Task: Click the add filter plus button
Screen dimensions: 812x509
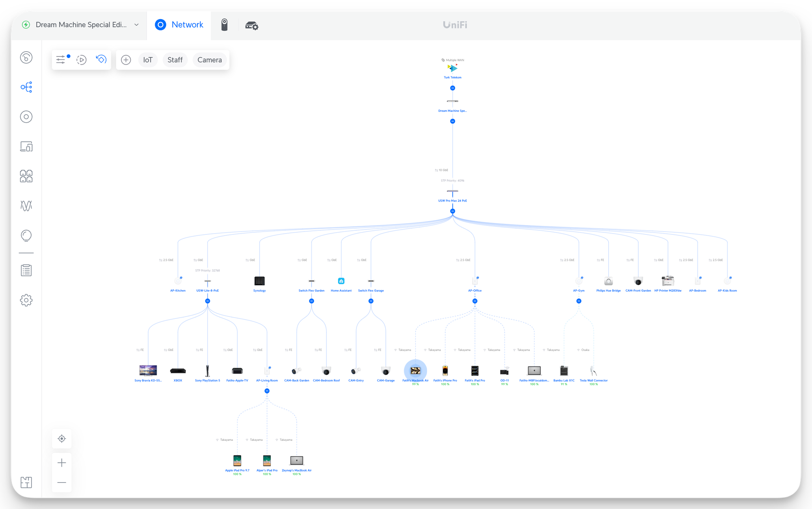Action: point(126,60)
